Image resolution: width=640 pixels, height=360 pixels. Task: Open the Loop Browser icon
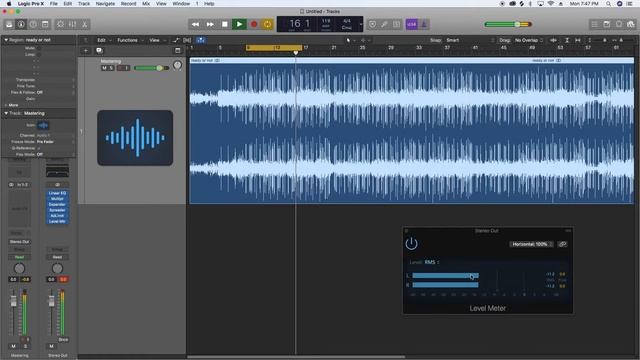pyautogui.click(x=619, y=24)
